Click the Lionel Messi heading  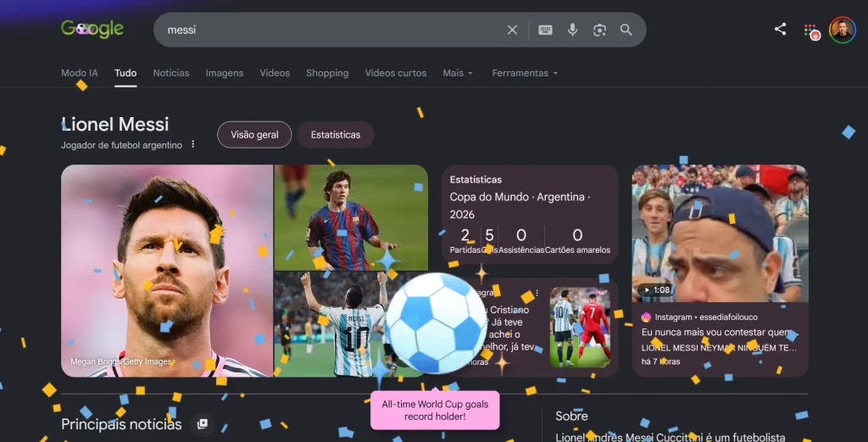coord(115,125)
